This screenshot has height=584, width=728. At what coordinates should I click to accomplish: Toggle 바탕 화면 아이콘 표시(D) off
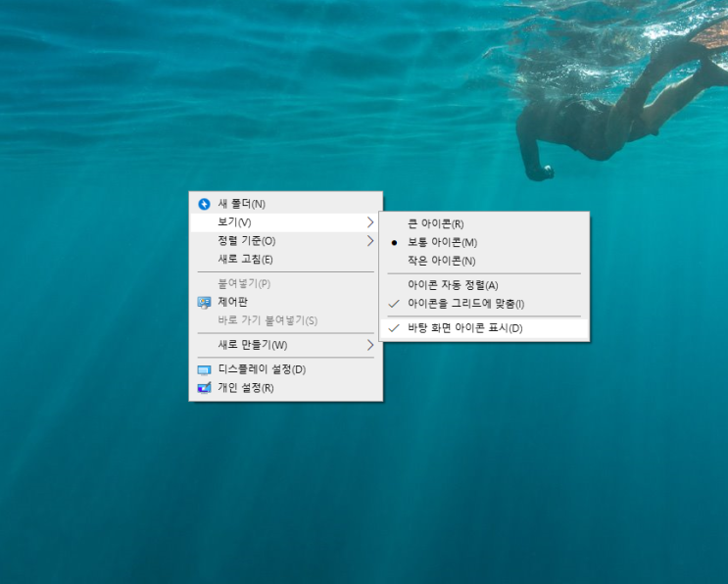[x=485, y=328]
